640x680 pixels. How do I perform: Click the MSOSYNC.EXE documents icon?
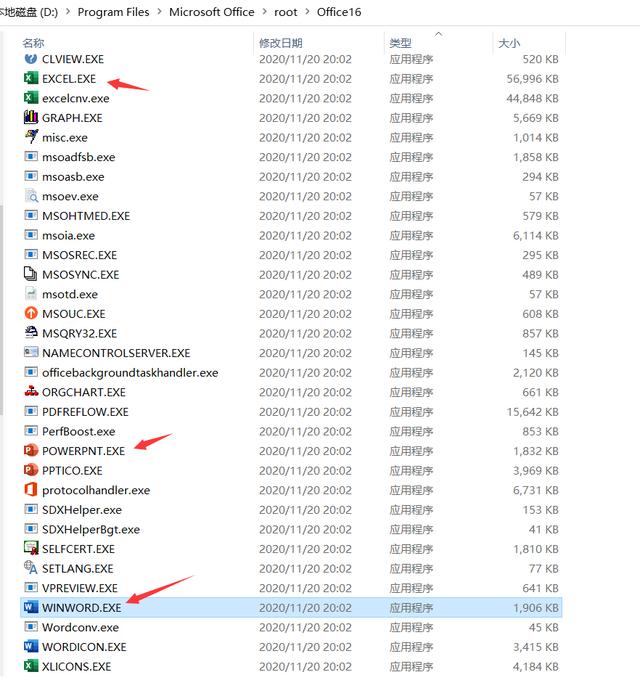[31, 274]
